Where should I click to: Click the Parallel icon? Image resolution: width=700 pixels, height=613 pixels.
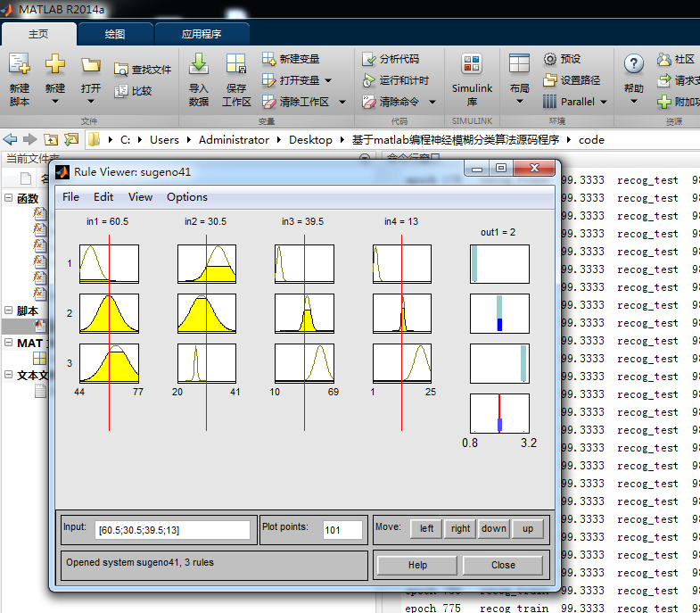point(550,102)
